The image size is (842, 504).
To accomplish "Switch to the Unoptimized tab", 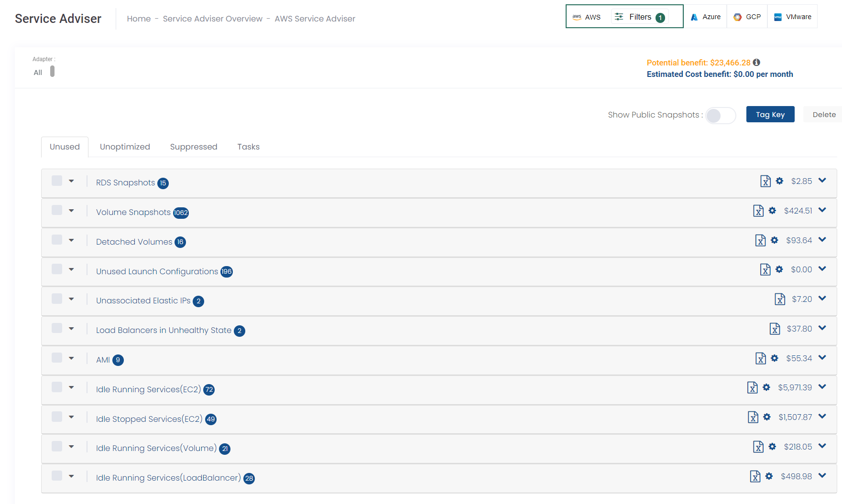I will (125, 147).
